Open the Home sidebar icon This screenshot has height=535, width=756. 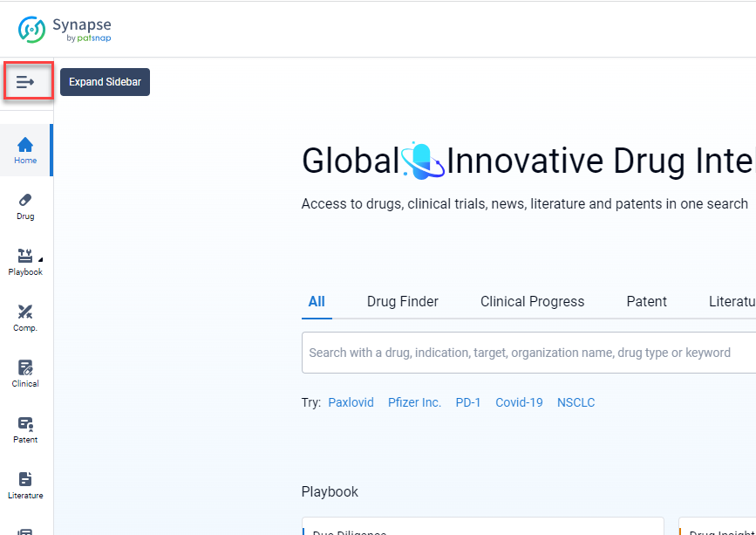click(25, 150)
